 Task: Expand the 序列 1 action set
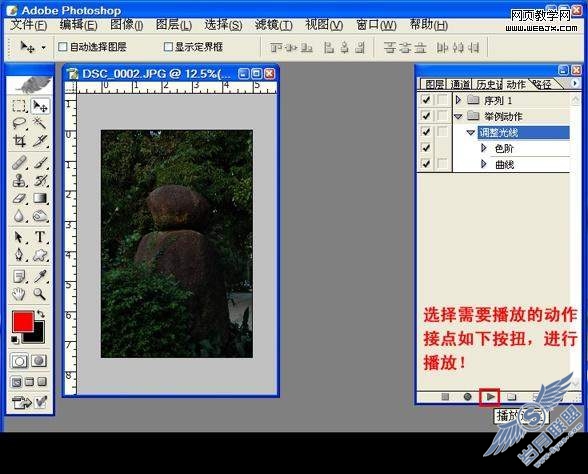pyautogui.click(x=458, y=100)
